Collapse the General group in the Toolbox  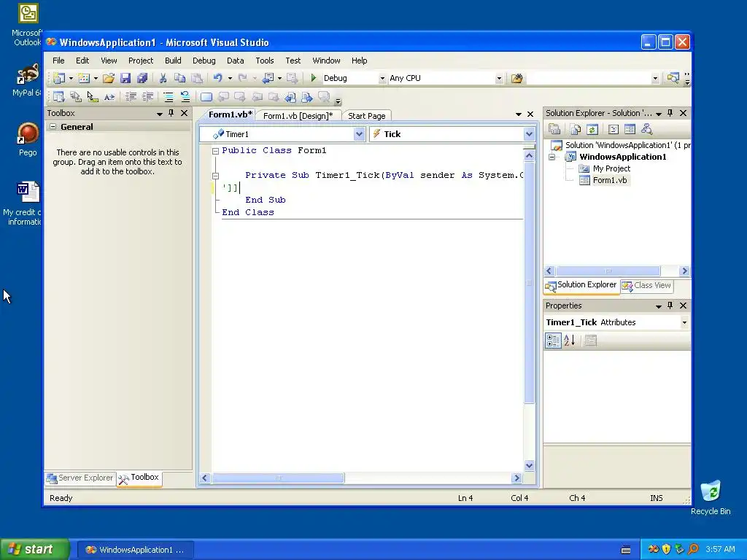(x=53, y=127)
